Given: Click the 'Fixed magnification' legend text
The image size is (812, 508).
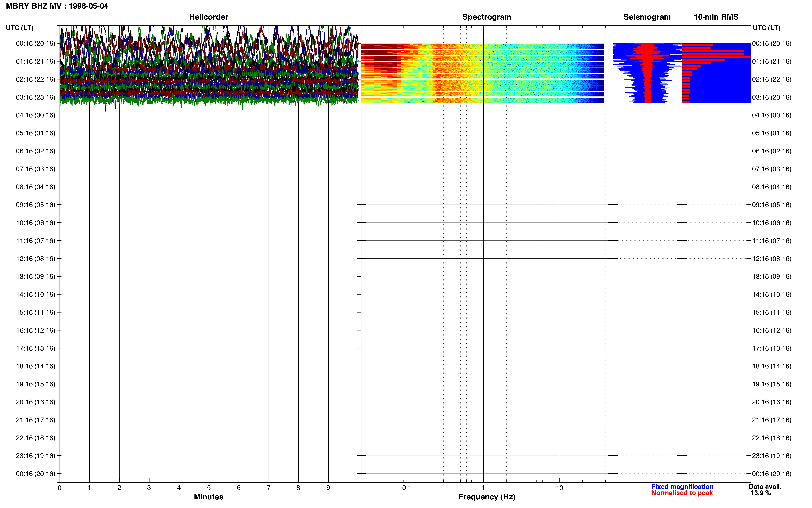Looking at the screenshot, I should click(682, 486).
